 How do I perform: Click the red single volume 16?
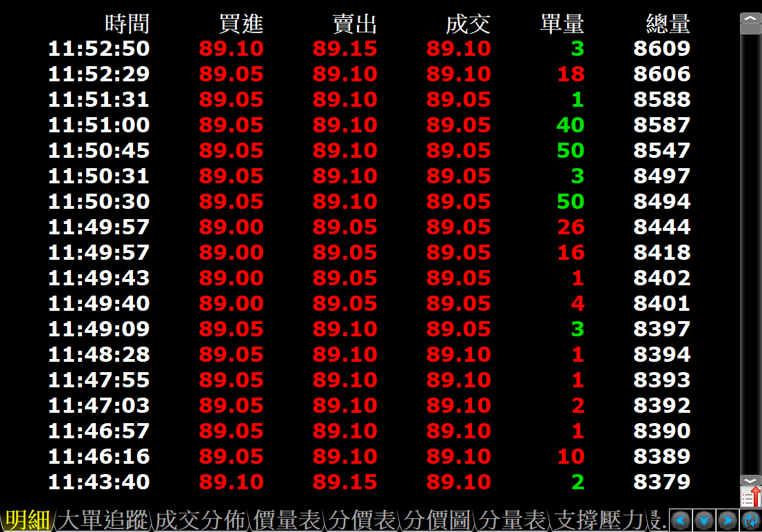pyautogui.click(x=571, y=252)
